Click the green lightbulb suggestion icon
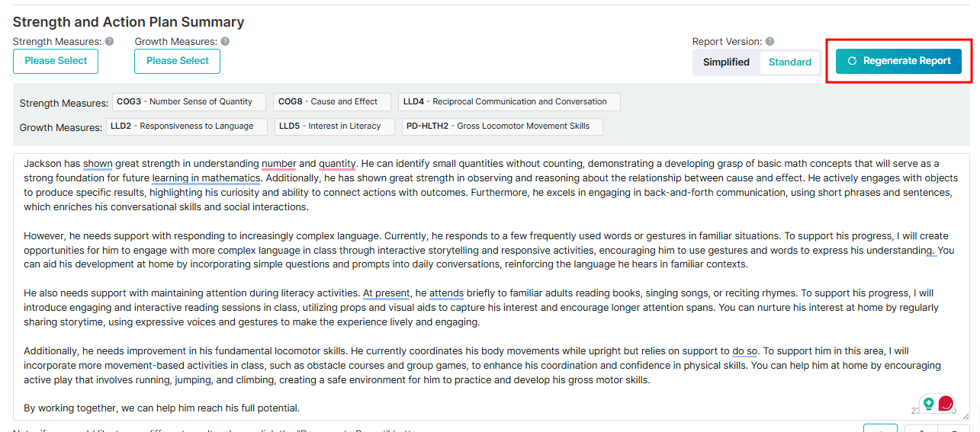 click(928, 403)
